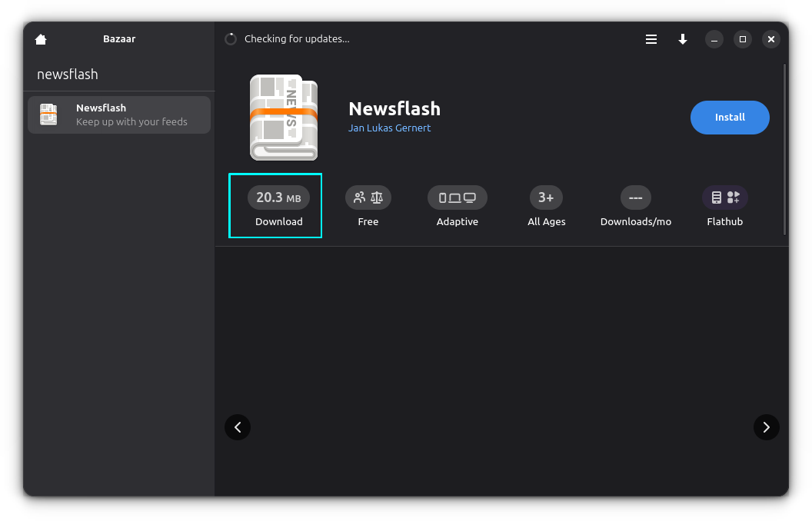The image size is (812, 521).
Task: Click the Adaptive devices badge icon
Action: [457, 197]
